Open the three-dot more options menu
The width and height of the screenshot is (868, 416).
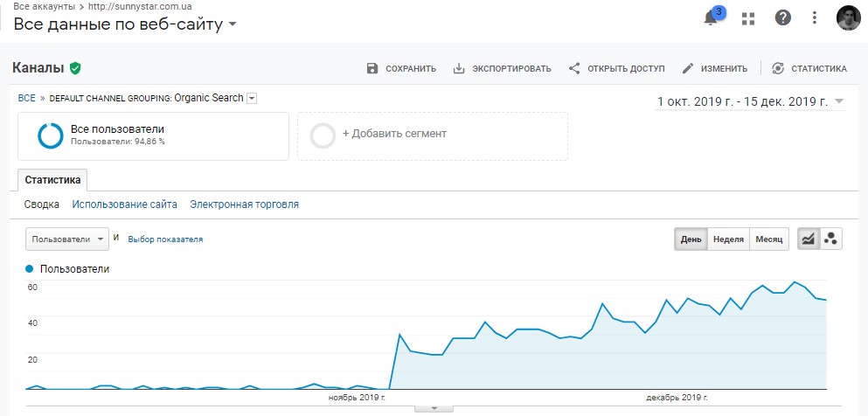[x=815, y=17]
